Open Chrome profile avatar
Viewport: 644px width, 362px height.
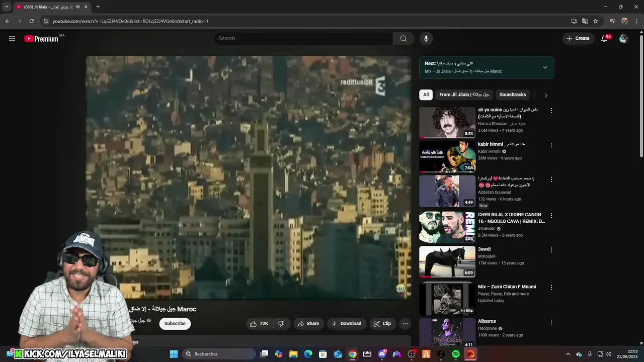pyautogui.click(x=624, y=21)
